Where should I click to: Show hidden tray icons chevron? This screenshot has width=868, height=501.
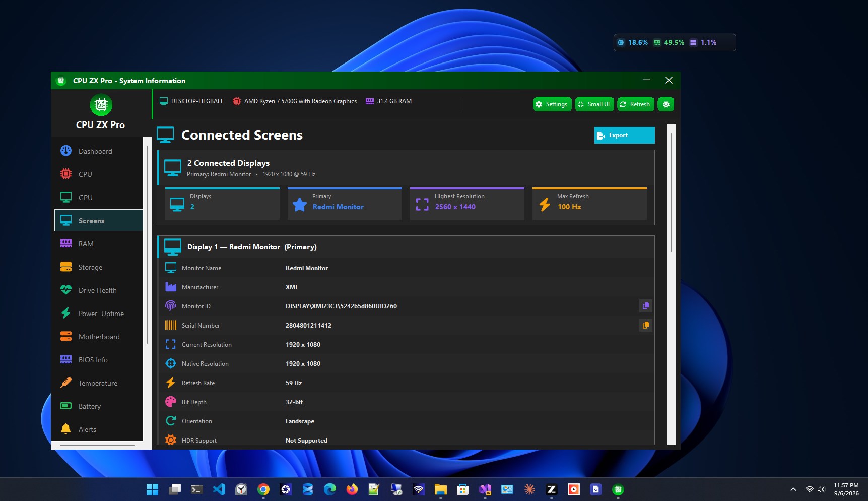tap(793, 489)
